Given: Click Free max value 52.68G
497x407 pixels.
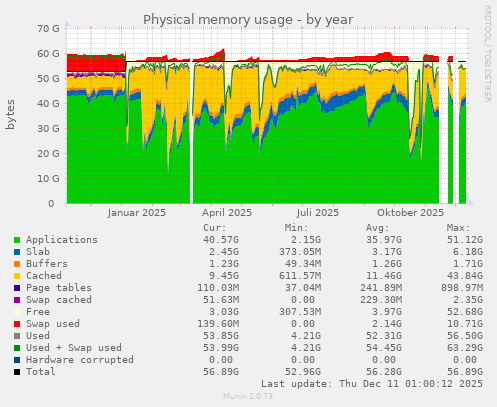Looking at the screenshot, I should 465,312.
